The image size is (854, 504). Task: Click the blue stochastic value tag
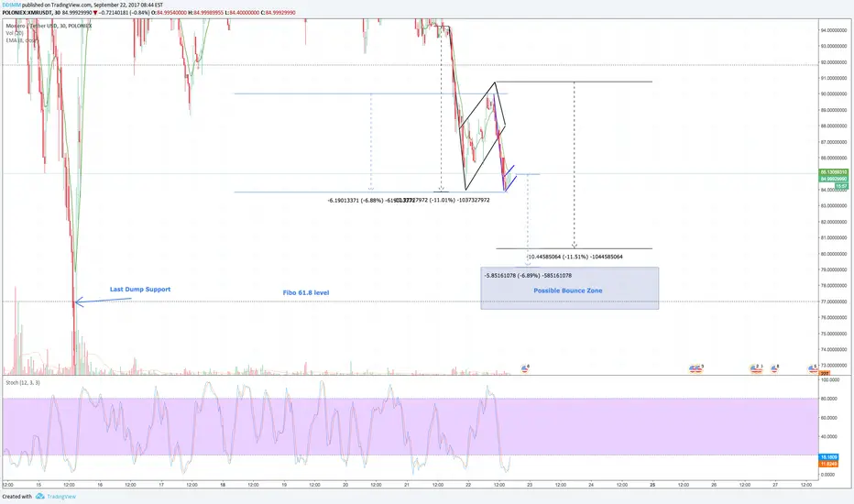[829, 457]
